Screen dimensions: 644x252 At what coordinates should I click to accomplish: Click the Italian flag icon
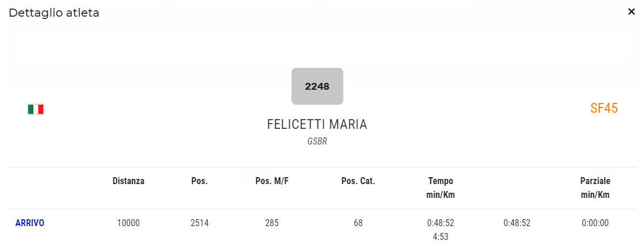[x=36, y=109]
